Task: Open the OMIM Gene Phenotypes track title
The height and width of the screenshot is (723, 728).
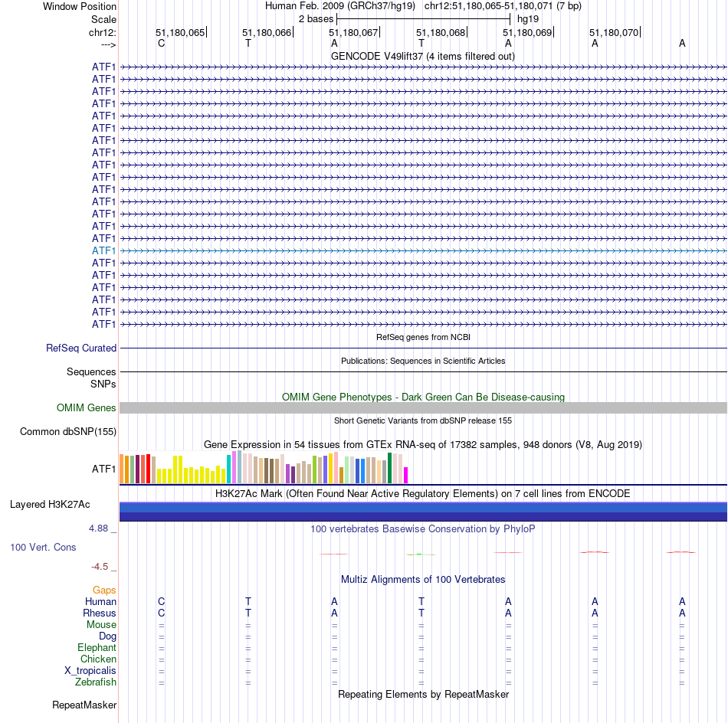Action: point(423,397)
